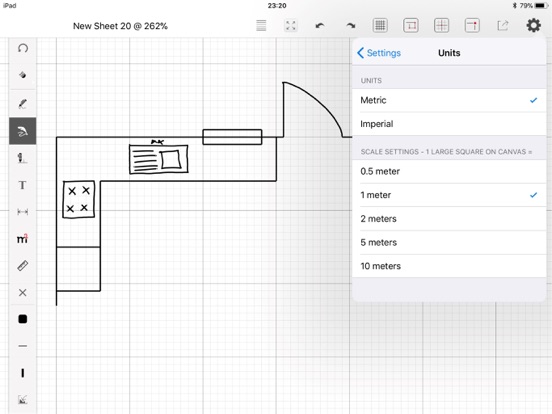Select the highlighted freehand sketch tool
This screenshot has width=552, height=414.
pyautogui.click(x=23, y=131)
